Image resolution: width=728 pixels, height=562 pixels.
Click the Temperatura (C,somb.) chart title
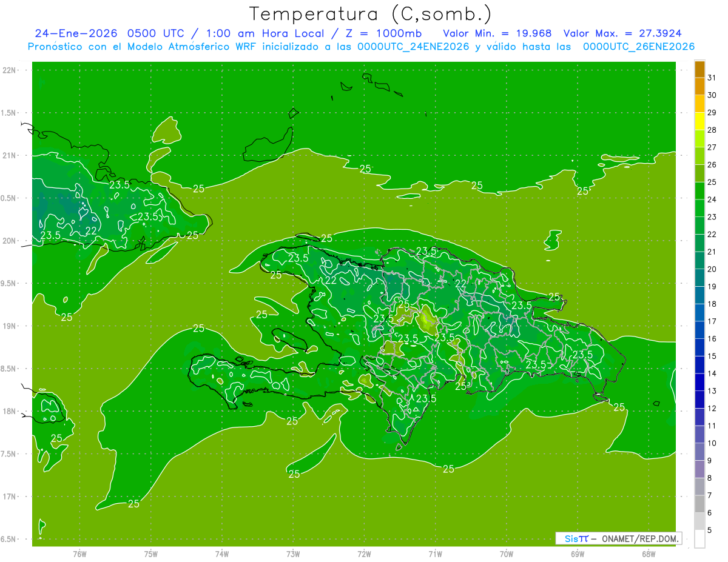(371, 13)
